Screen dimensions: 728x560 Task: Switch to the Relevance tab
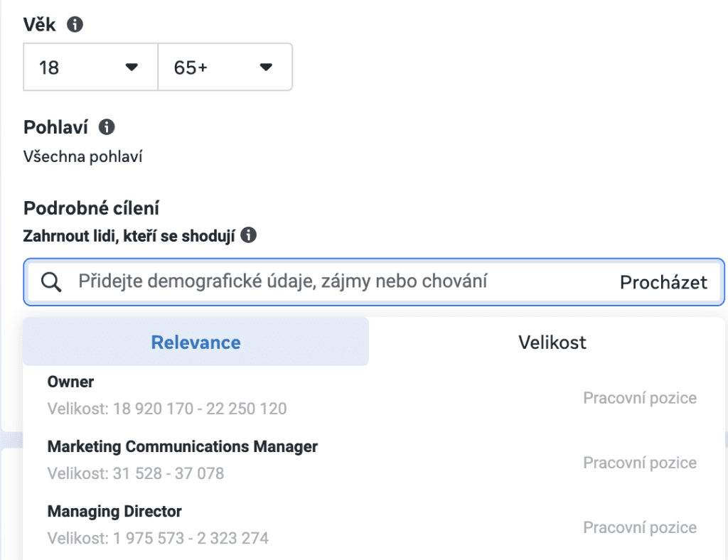tap(196, 342)
